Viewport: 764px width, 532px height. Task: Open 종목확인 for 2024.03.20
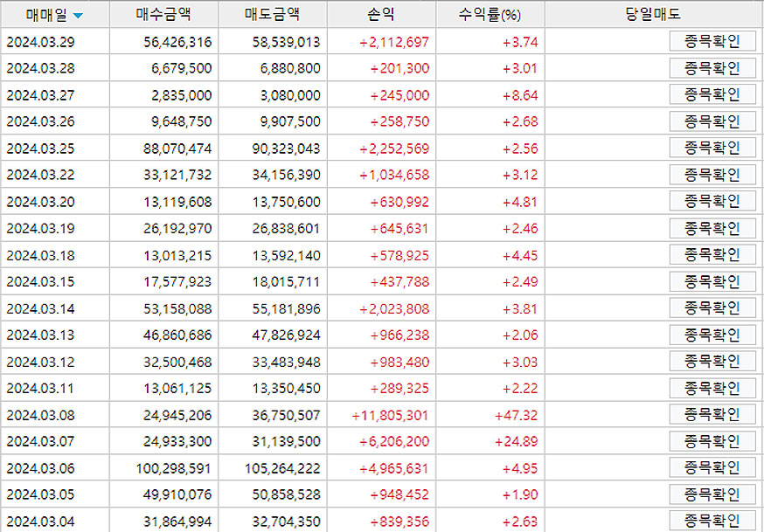[x=712, y=201]
